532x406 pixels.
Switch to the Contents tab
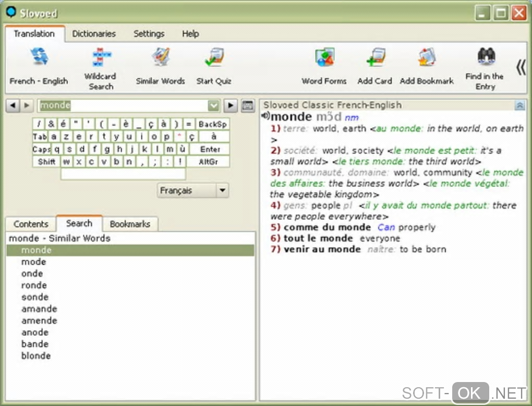[x=31, y=224]
